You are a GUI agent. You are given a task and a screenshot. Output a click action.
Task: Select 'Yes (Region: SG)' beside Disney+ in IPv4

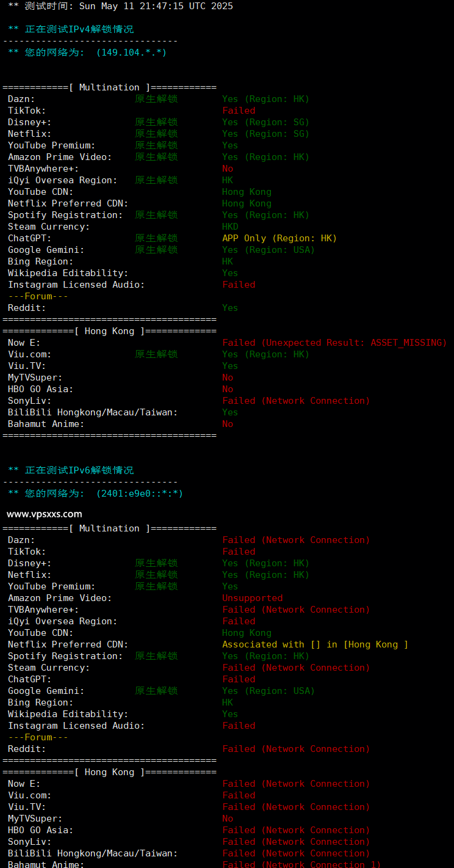(266, 122)
